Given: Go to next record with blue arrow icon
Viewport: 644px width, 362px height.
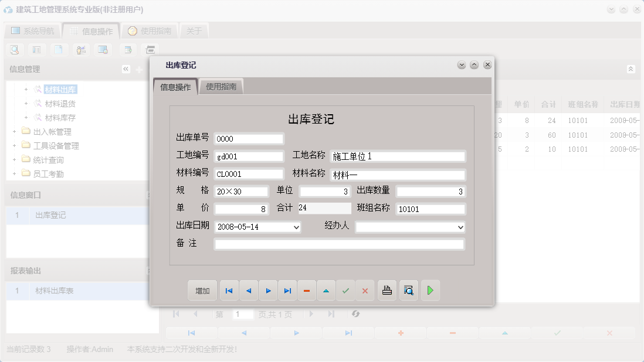Looking at the screenshot, I should (268, 290).
